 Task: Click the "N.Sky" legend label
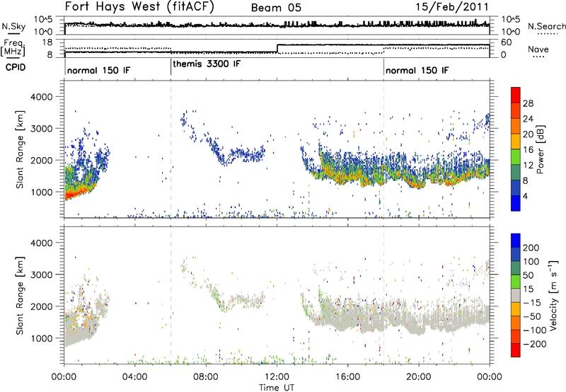[13, 26]
